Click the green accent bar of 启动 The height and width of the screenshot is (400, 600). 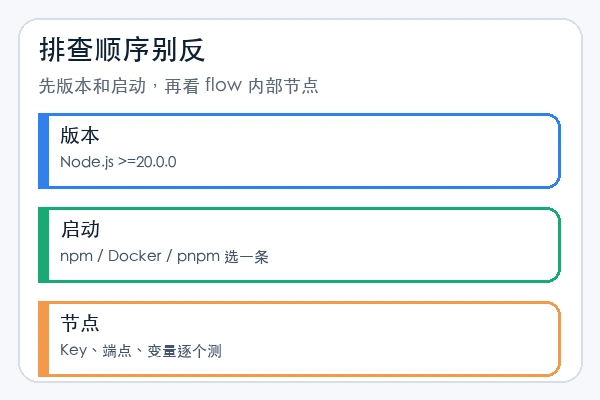[x=43, y=245]
